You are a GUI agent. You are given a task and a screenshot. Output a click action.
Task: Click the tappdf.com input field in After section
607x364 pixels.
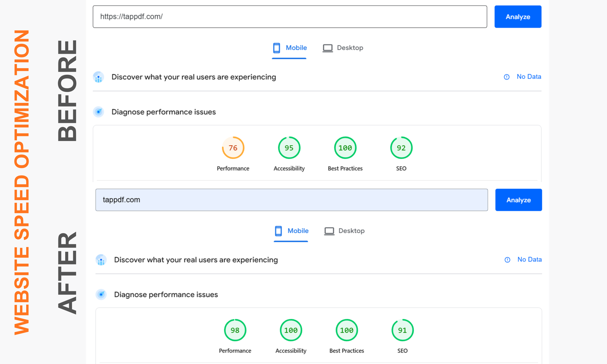tap(291, 200)
